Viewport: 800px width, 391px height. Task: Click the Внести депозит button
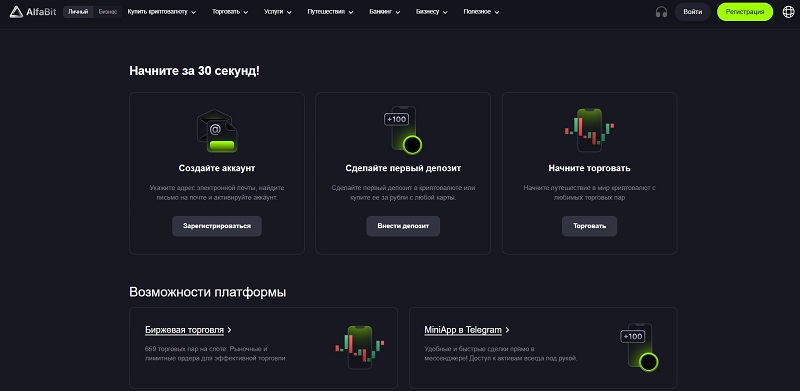tap(403, 226)
